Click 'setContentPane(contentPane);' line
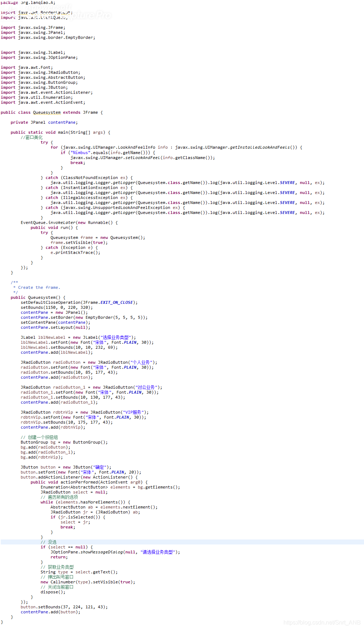 coord(55,322)
